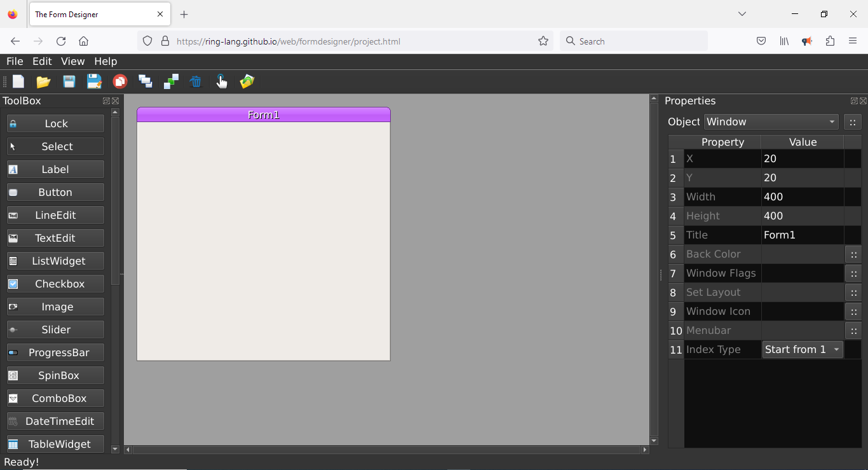Image resolution: width=868 pixels, height=470 pixels.
Task: Click the New file toolbar icon
Action: [18, 81]
